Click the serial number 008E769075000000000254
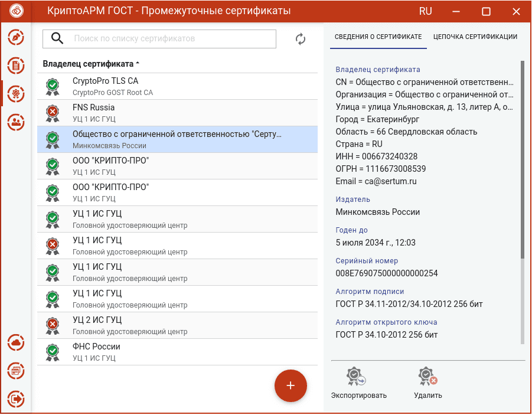The height and width of the screenshot is (415, 532). click(x=386, y=273)
